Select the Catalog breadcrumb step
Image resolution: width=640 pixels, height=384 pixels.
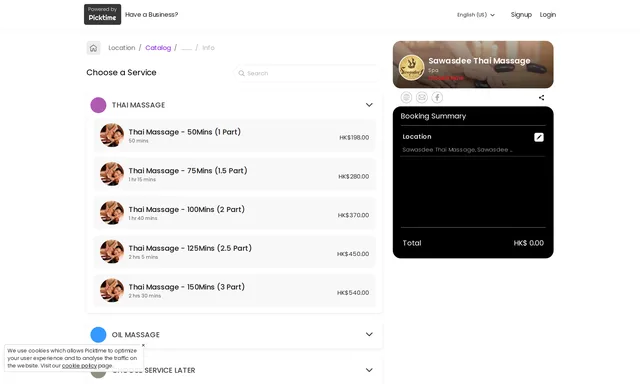158,48
